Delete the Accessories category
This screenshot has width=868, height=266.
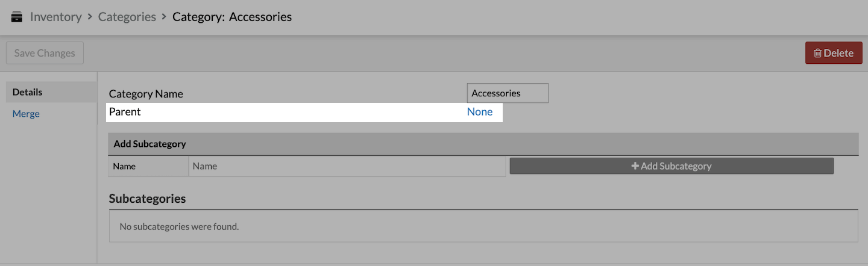[x=834, y=53]
